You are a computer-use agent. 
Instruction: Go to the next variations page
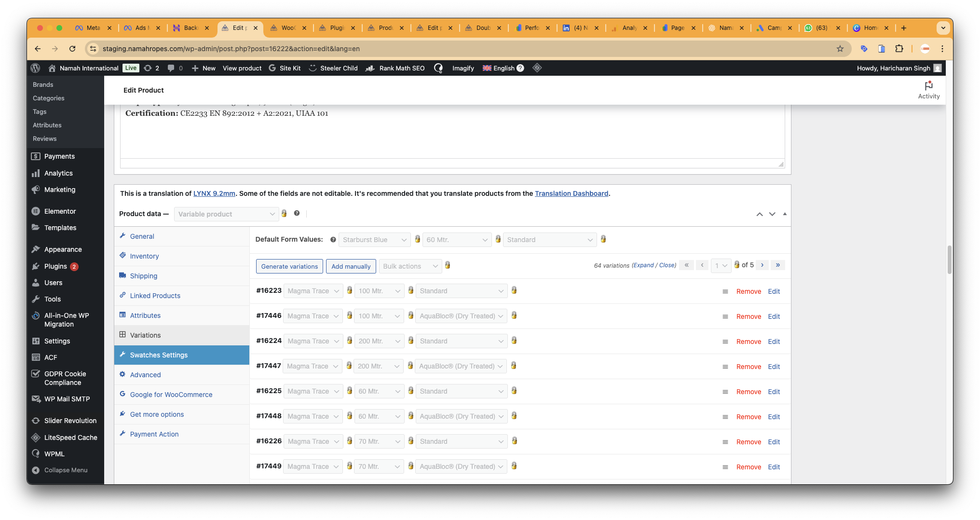762,265
